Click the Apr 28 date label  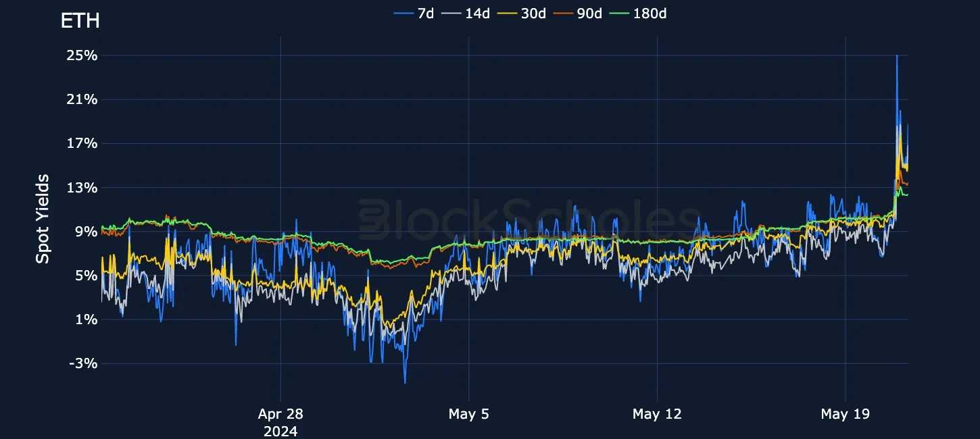click(280, 414)
